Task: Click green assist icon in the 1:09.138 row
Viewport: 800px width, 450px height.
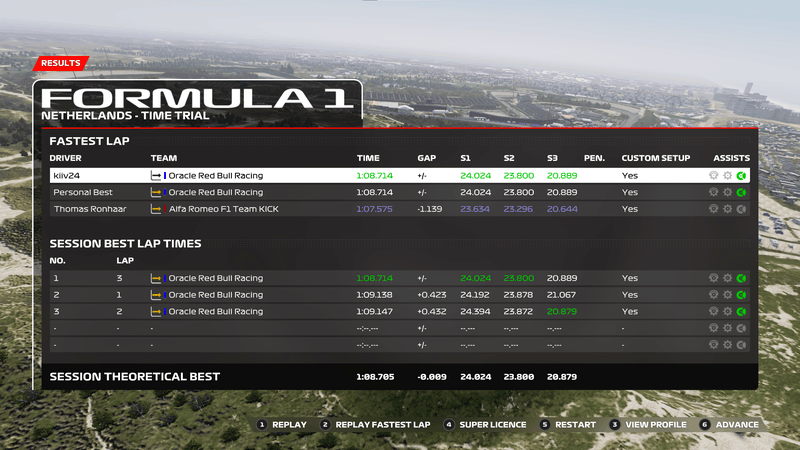Action: (x=741, y=295)
